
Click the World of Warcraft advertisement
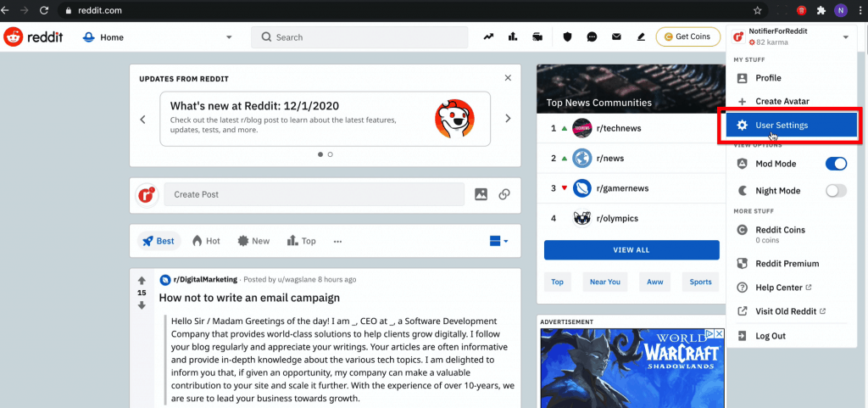(632, 368)
